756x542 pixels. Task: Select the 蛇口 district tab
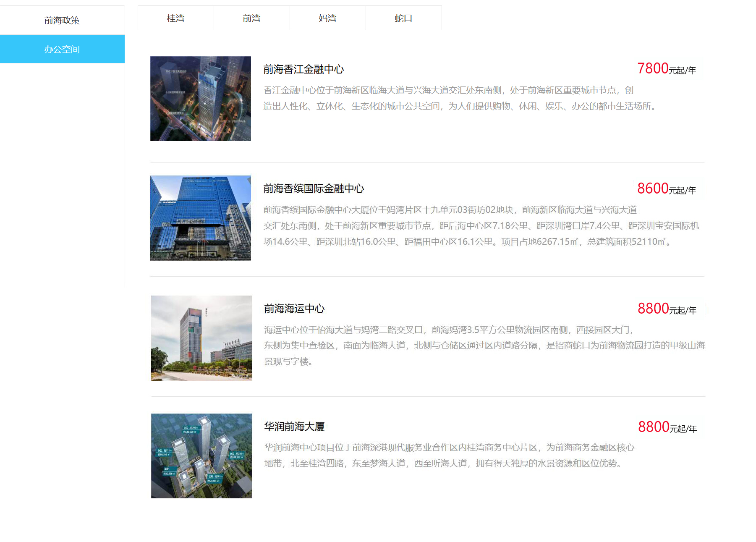click(x=403, y=18)
